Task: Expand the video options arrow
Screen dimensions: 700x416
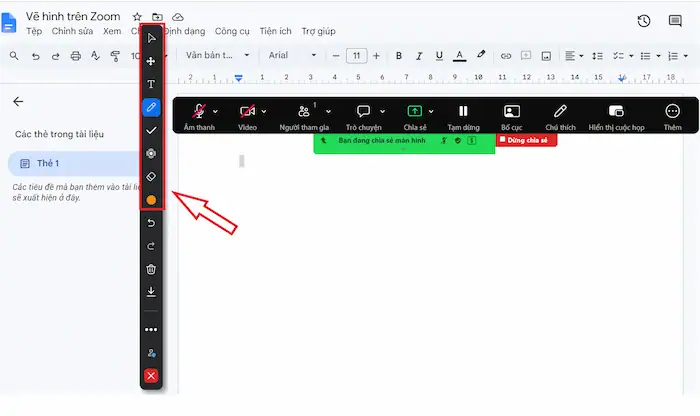Action: pos(264,112)
